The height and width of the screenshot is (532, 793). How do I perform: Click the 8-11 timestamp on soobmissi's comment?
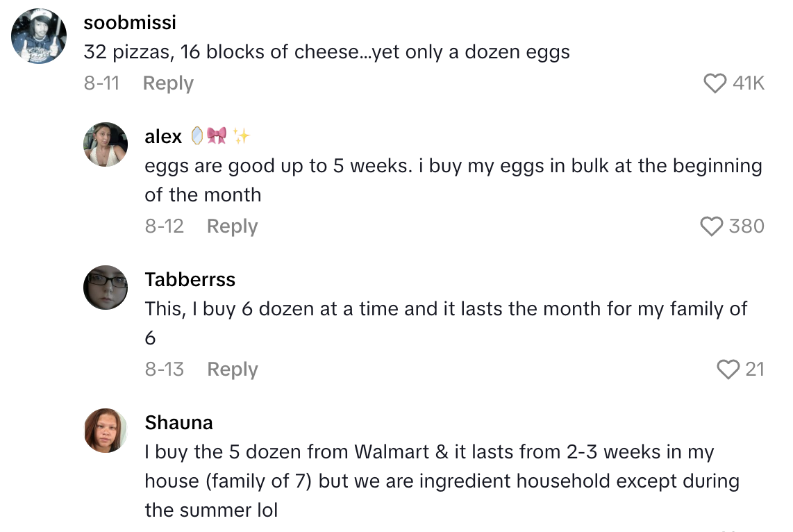pos(102,83)
